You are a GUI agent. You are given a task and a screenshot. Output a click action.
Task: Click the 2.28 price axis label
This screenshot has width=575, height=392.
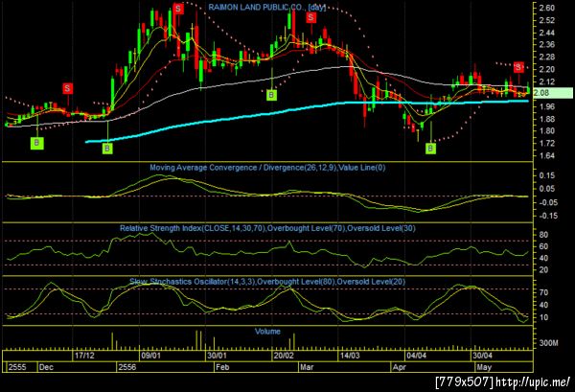click(546, 58)
